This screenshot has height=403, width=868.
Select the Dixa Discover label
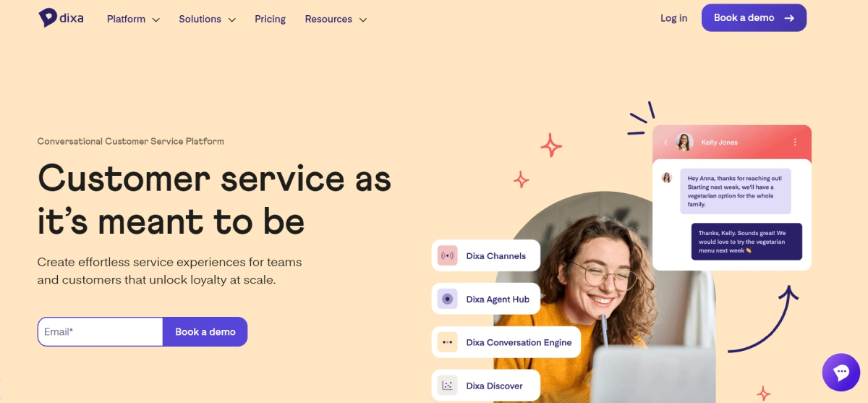[x=495, y=386]
